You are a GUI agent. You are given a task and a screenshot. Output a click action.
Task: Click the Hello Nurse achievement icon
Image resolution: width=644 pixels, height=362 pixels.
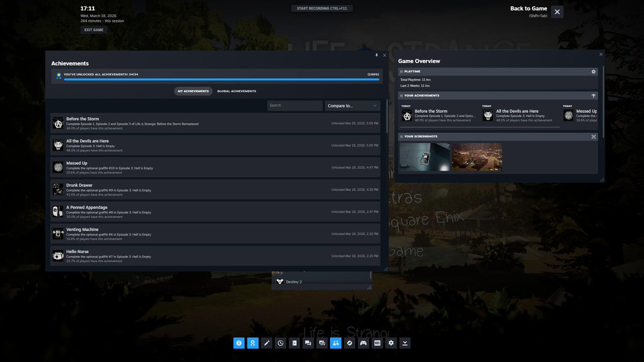pos(58,256)
